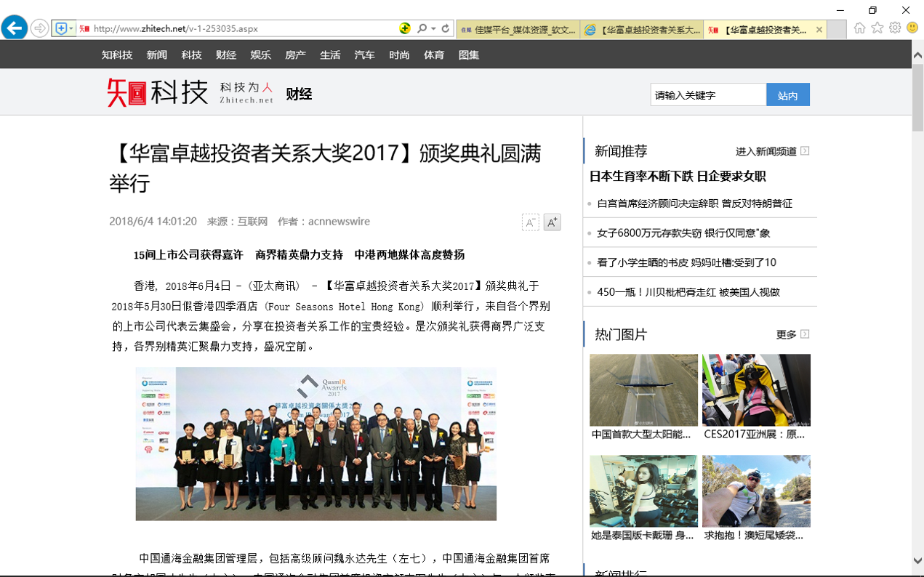This screenshot has height=577, width=924.
Task: Click the magnifier search icon in the address bar
Action: [422, 28]
